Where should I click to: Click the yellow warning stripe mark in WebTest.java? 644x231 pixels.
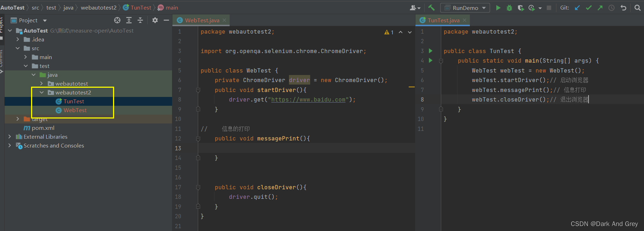point(412,87)
